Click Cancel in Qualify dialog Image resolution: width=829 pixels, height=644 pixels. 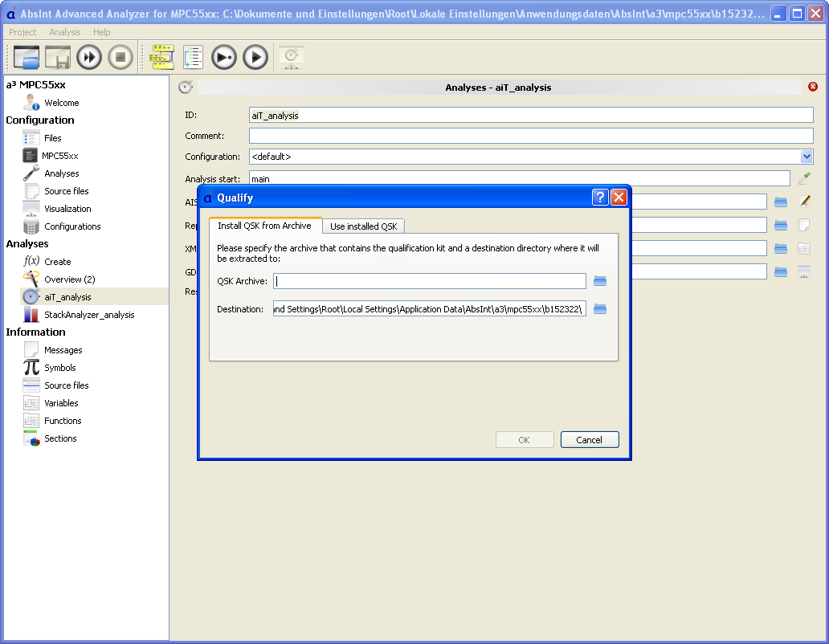(589, 440)
